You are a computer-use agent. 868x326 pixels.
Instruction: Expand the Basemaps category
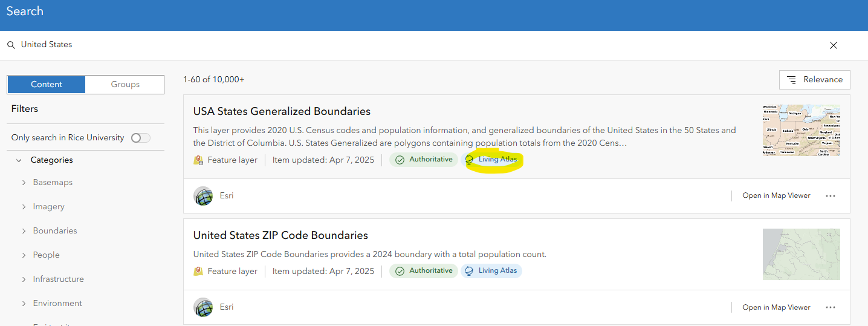(x=24, y=183)
